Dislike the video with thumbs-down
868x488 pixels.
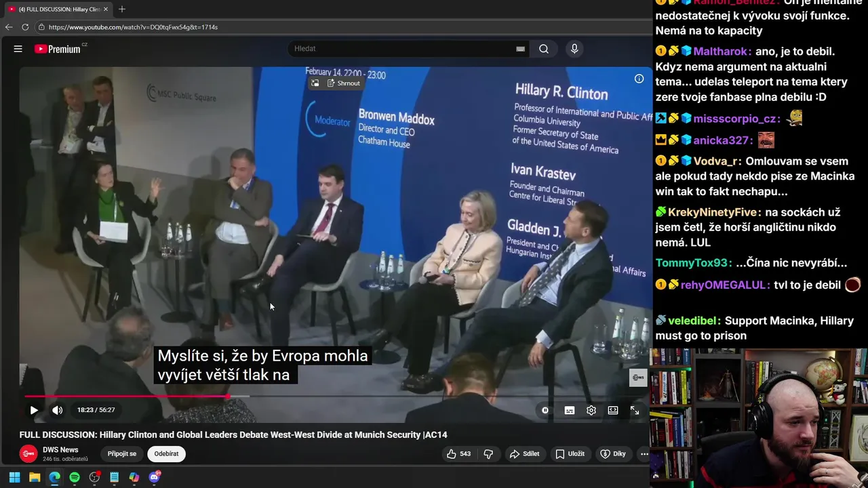488,454
